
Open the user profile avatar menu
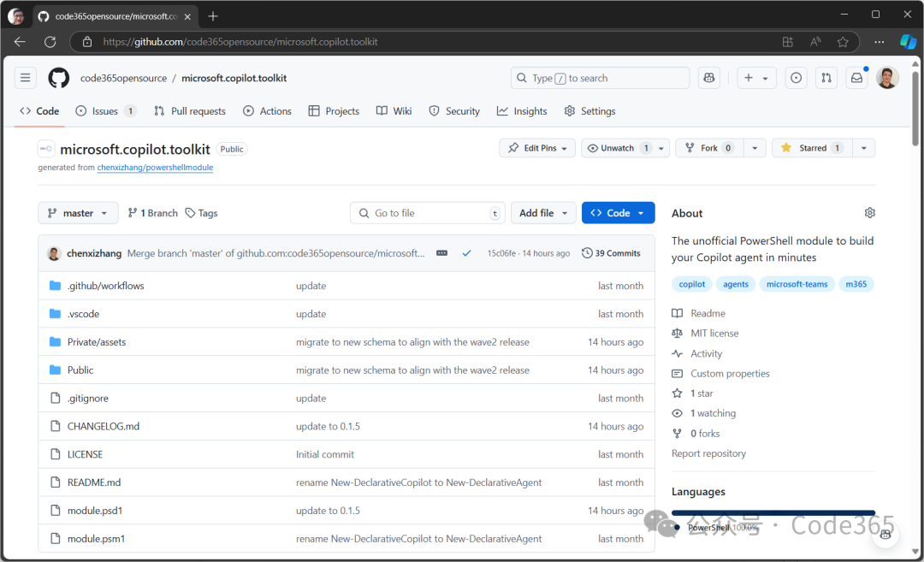tap(887, 78)
